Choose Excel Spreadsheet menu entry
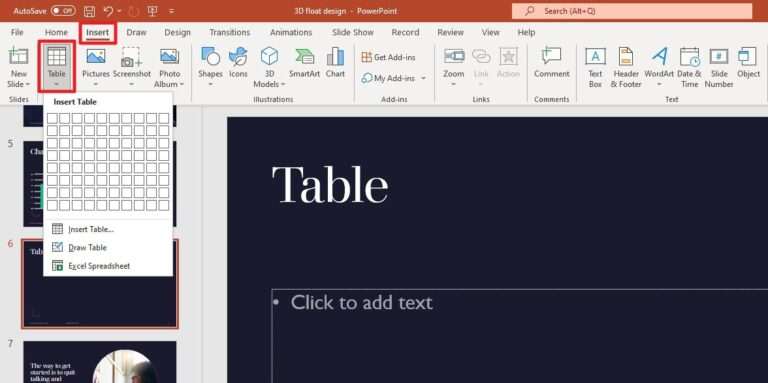 coord(108,266)
